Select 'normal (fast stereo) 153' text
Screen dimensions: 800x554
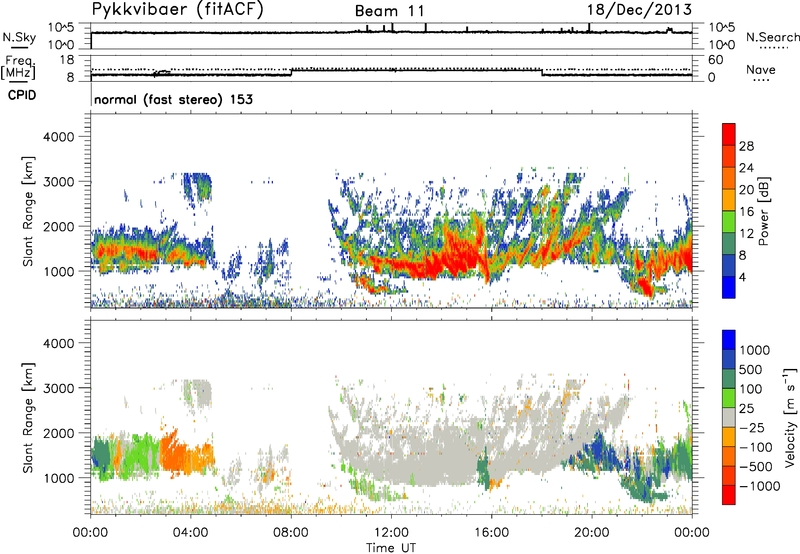173,99
